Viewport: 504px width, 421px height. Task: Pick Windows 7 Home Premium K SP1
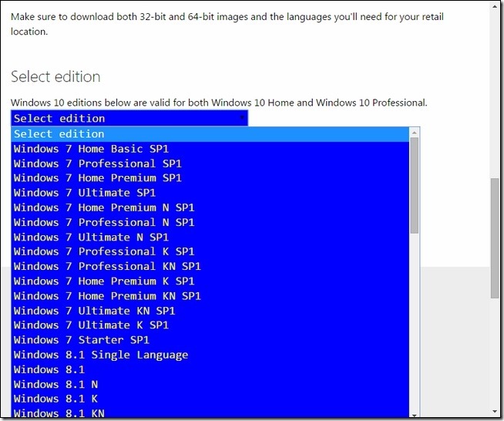[210, 281]
